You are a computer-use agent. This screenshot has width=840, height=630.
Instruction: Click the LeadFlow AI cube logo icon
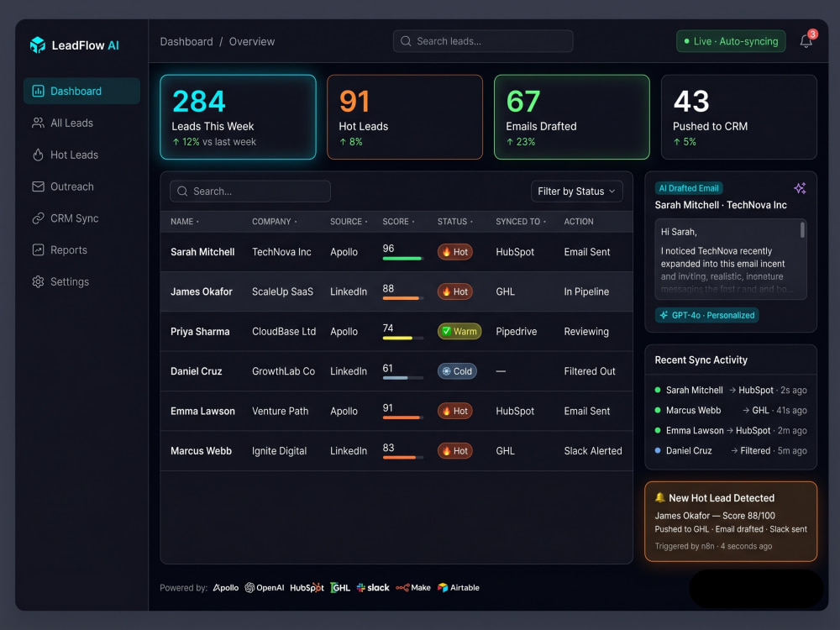point(38,45)
